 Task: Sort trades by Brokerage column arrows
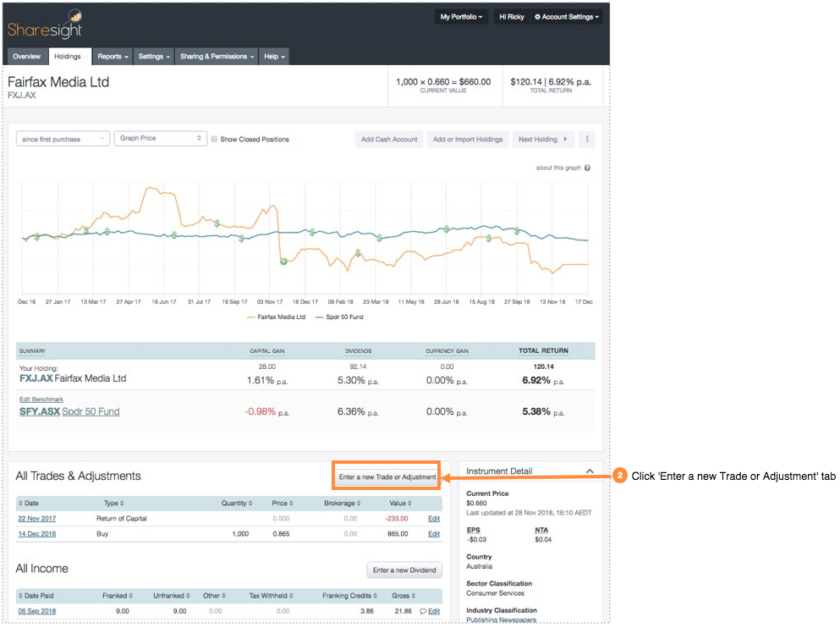pyautogui.click(x=359, y=504)
